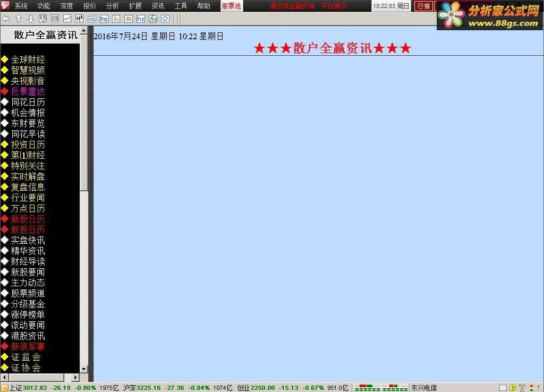544x392 pixels.
Task: Open 主力动态 in the sidebar
Action: (x=28, y=283)
